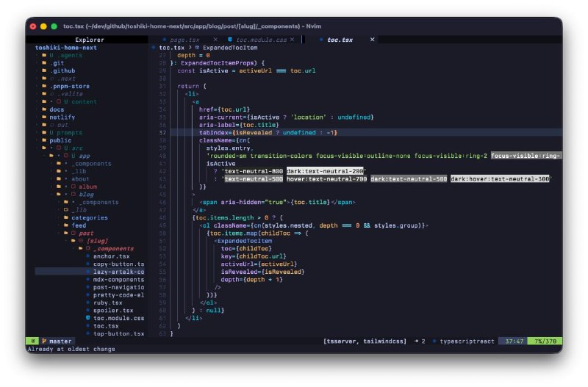Click the [tsserver, tailwindcss] LSP indicator
Viewport: 588px width, 387px height.
(365, 341)
